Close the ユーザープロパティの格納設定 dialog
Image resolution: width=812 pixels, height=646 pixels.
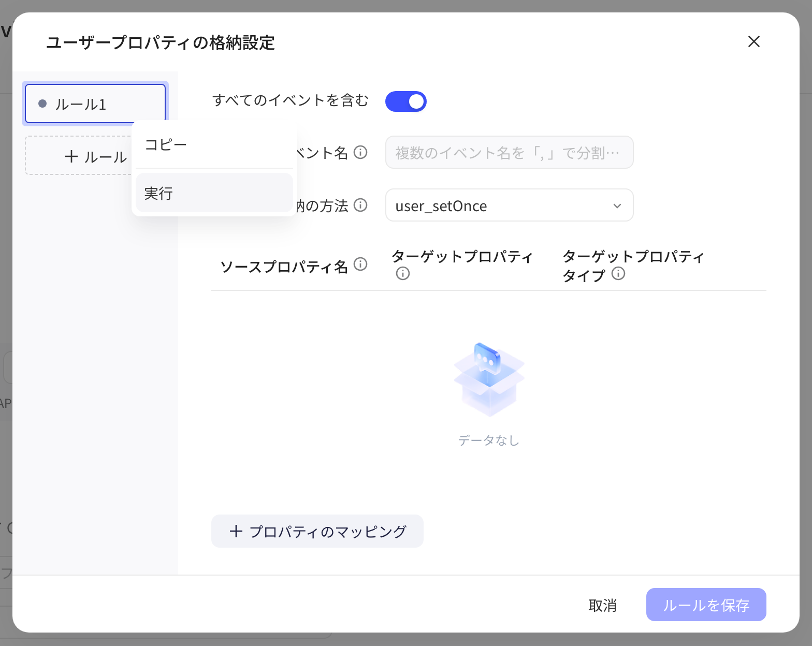pyautogui.click(x=754, y=41)
